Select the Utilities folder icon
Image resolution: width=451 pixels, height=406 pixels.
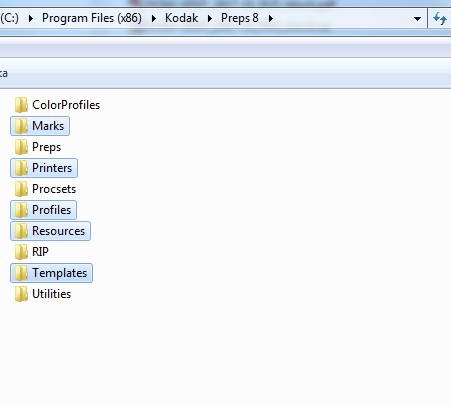(21, 294)
